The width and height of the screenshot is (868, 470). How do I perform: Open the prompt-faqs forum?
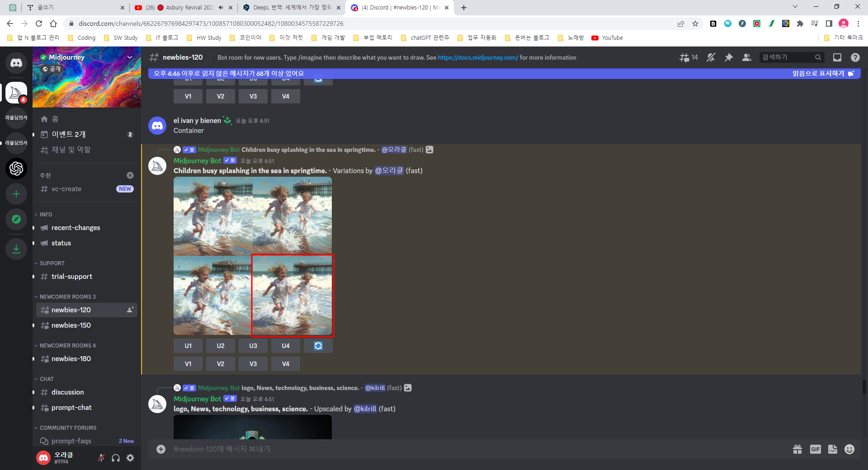coord(87,441)
